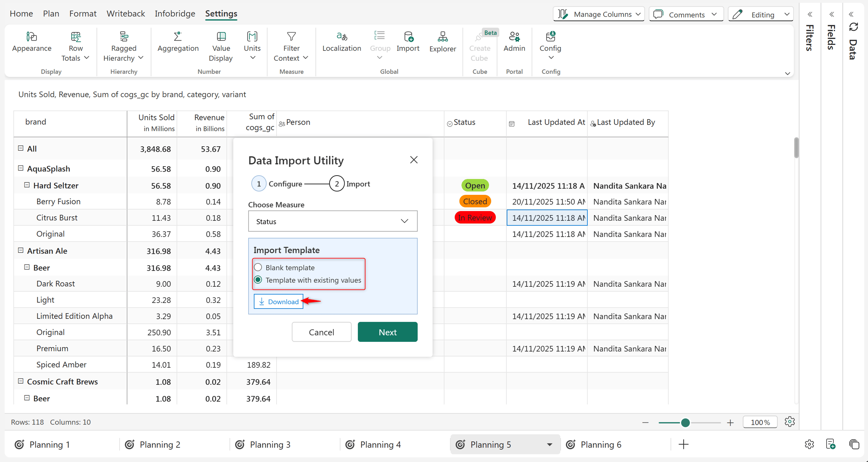Open Value Display options

pyautogui.click(x=221, y=47)
